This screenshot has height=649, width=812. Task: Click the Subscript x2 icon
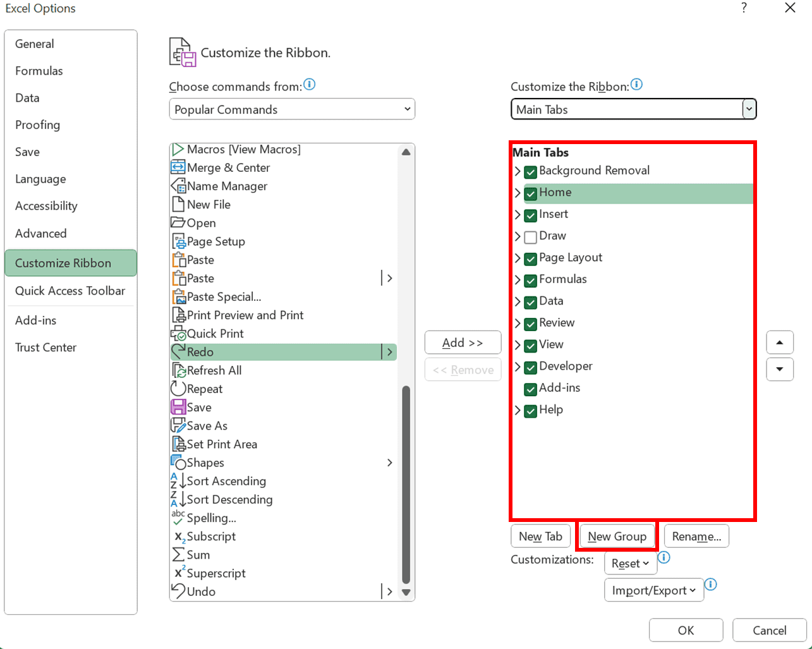(179, 537)
